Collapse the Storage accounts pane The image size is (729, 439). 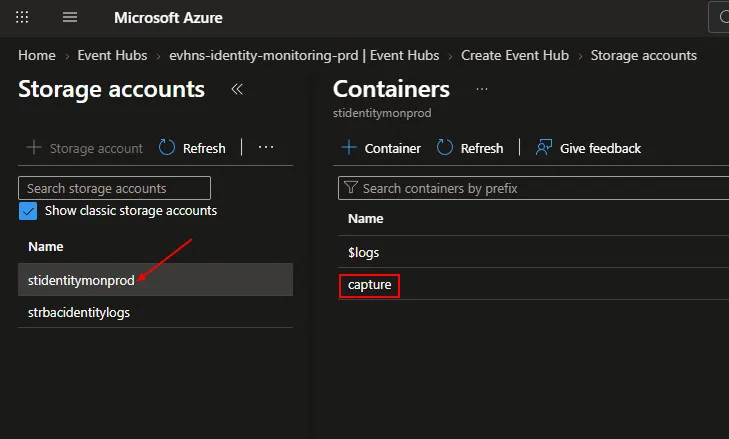[x=237, y=89]
